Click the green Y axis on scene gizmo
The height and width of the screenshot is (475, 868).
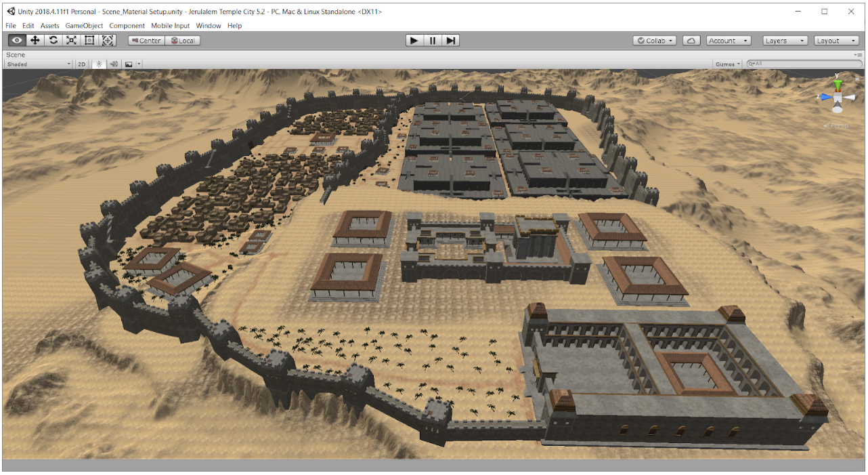tap(838, 84)
